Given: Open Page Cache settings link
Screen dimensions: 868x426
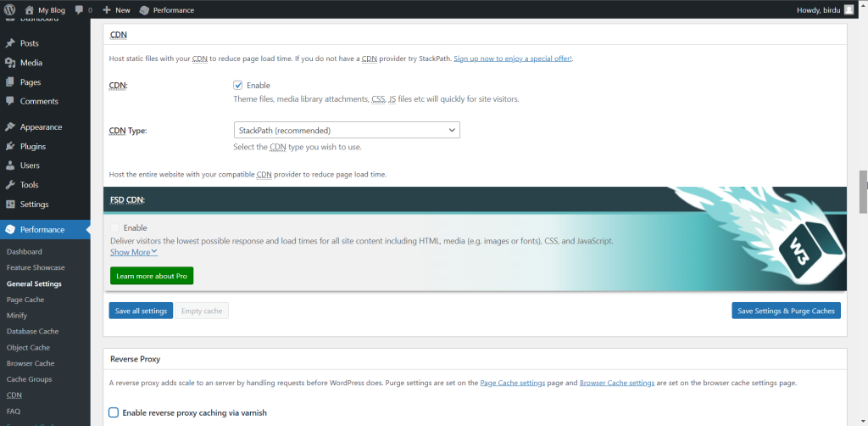Looking at the screenshot, I should pyautogui.click(x=513, y=383).
